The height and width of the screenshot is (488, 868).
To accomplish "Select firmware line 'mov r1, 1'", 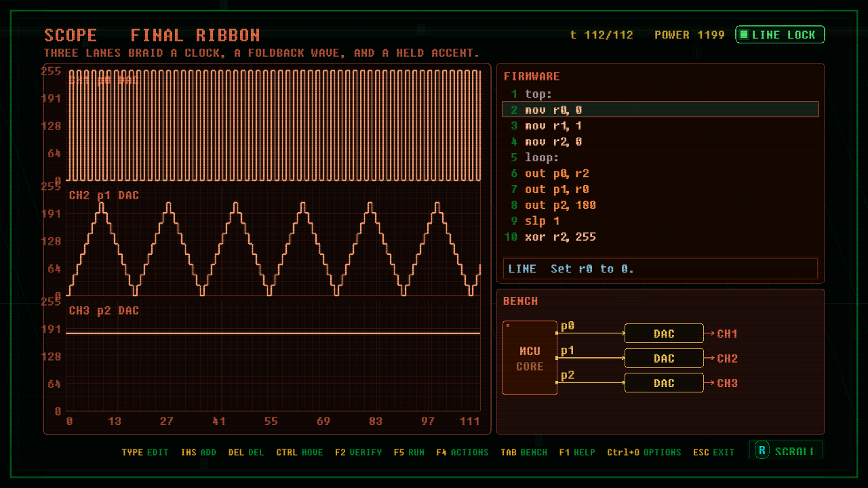I will (x=660, y=125).
